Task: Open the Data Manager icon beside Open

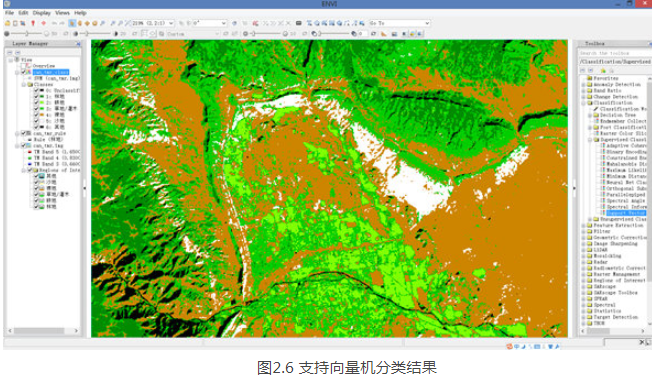Action: click(15, 23)
